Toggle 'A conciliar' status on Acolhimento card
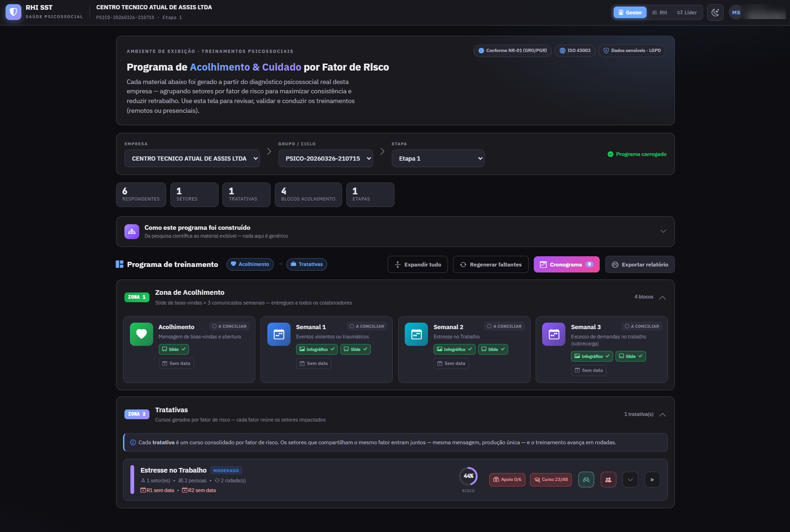This screenshot has height=532, width=790. (x=229, y=326)
